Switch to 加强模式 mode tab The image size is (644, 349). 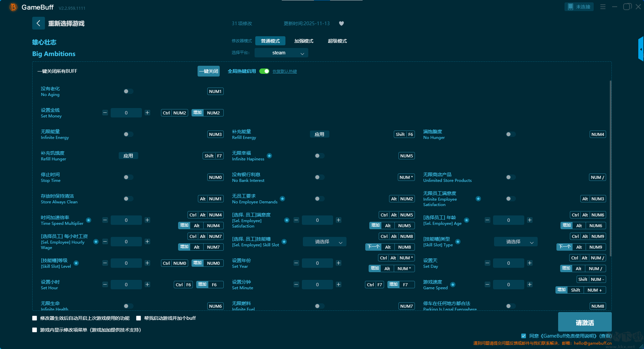(x=304, y=41)
